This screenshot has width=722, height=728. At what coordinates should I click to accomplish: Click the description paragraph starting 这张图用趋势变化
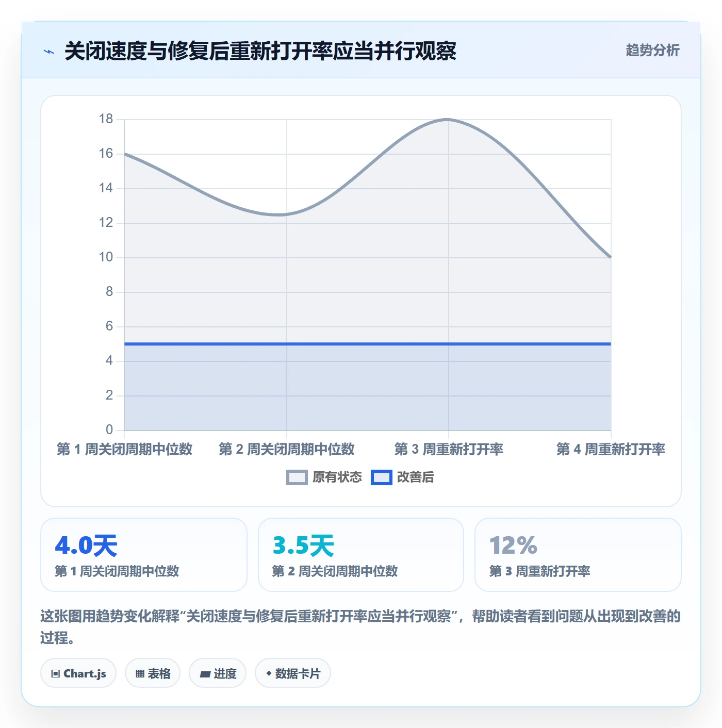click(360, 627)
